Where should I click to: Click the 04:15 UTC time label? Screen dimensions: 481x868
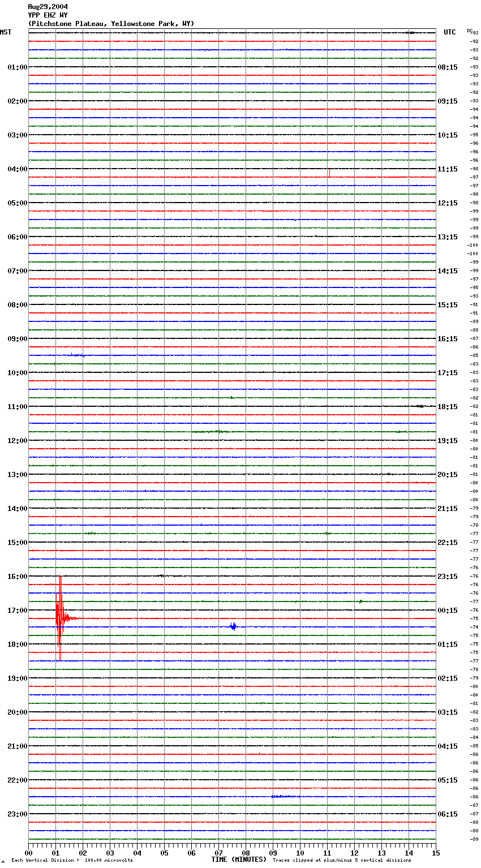tap(448, 746)
